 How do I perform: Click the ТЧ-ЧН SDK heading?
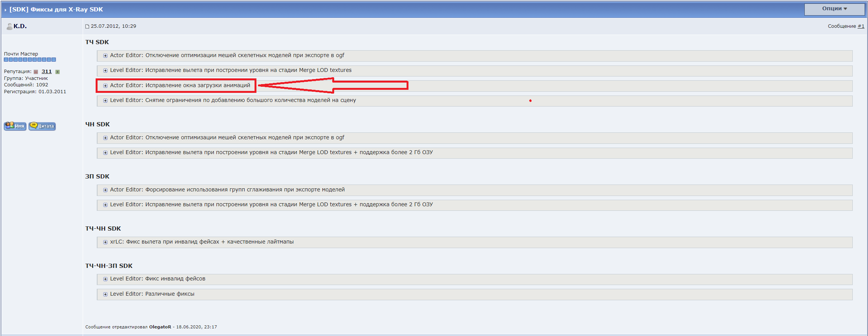click(x=103, y=229)
